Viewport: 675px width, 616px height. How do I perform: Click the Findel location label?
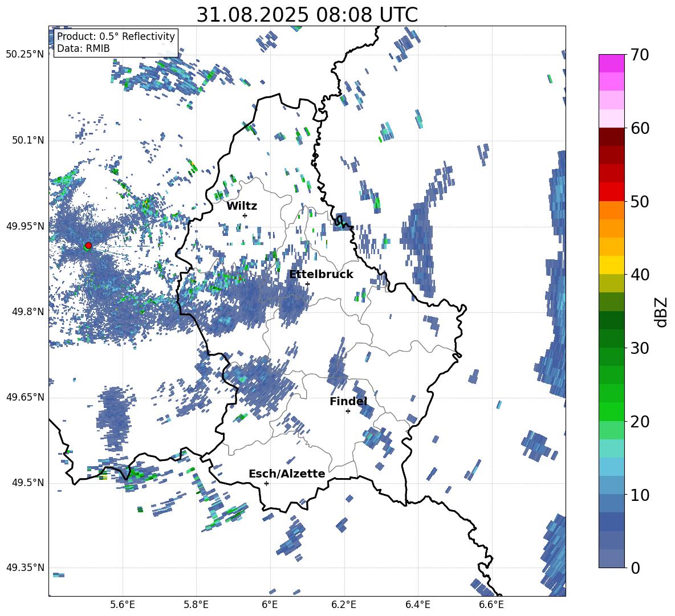click(348, 401)
